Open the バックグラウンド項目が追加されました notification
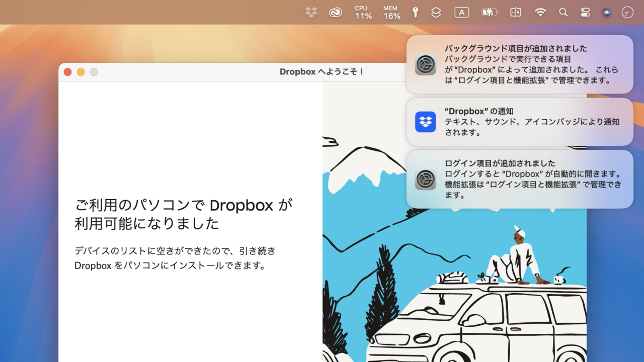The width and height of the screenshot is (644, 362). click(x=520, y=64)
